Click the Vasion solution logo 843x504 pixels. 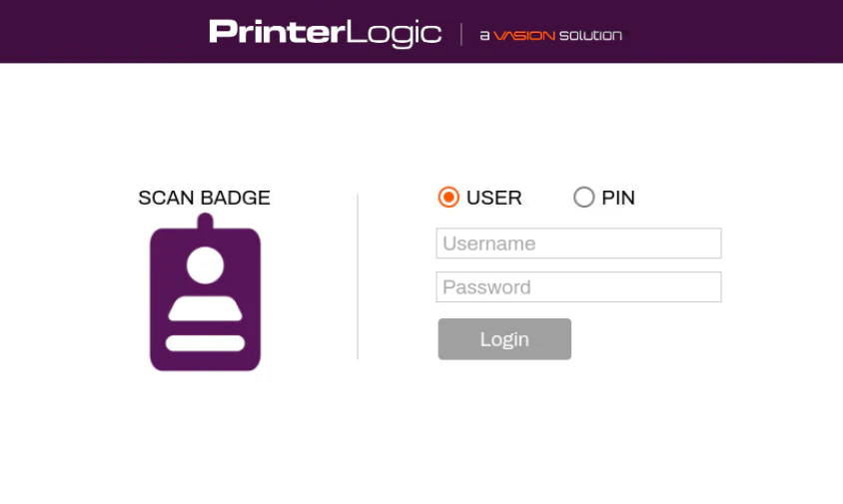[550, 35]
